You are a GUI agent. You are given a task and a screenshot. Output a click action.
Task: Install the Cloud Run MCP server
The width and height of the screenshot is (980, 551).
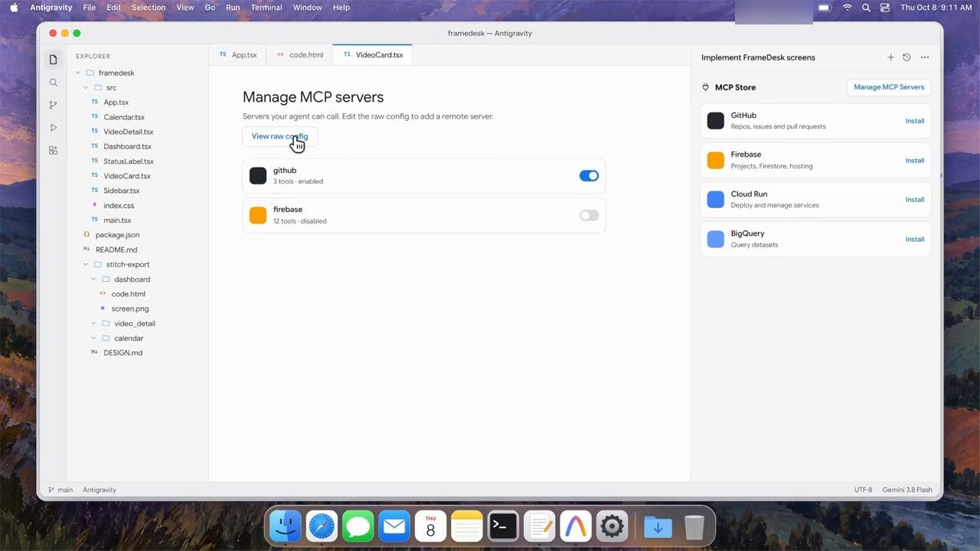(915, 200)
